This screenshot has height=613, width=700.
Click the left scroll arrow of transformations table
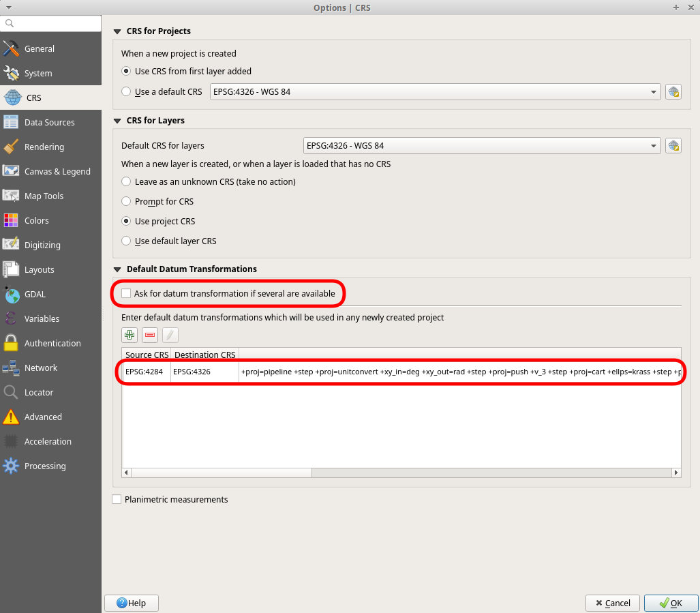tap(126, 473)
